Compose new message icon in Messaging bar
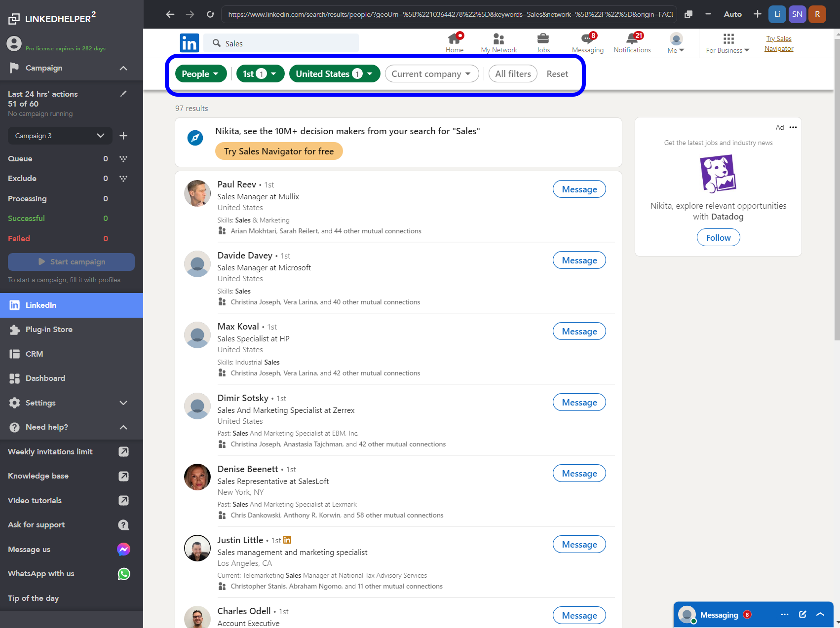Viewport: 840px width, 628px height. 802,614
